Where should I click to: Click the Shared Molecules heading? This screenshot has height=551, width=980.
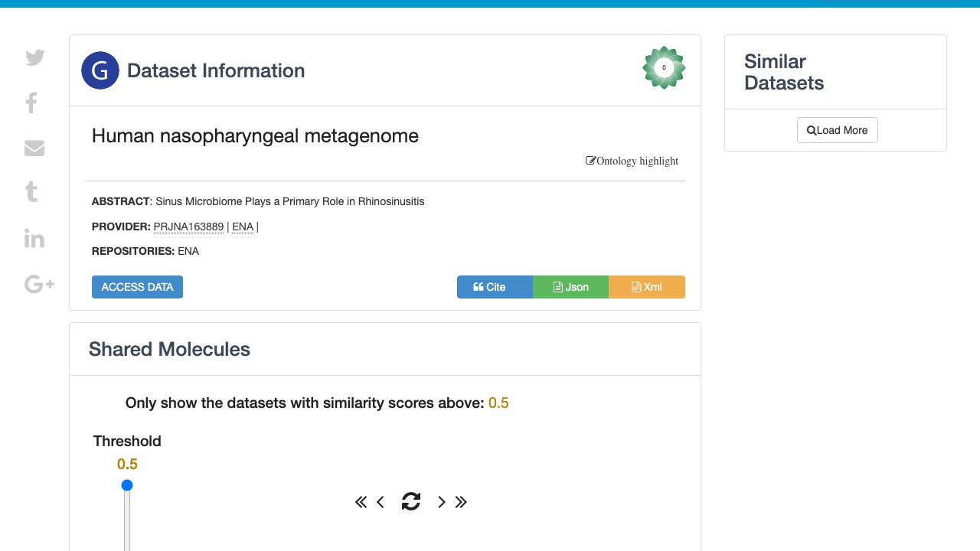[x=169, y=349]
